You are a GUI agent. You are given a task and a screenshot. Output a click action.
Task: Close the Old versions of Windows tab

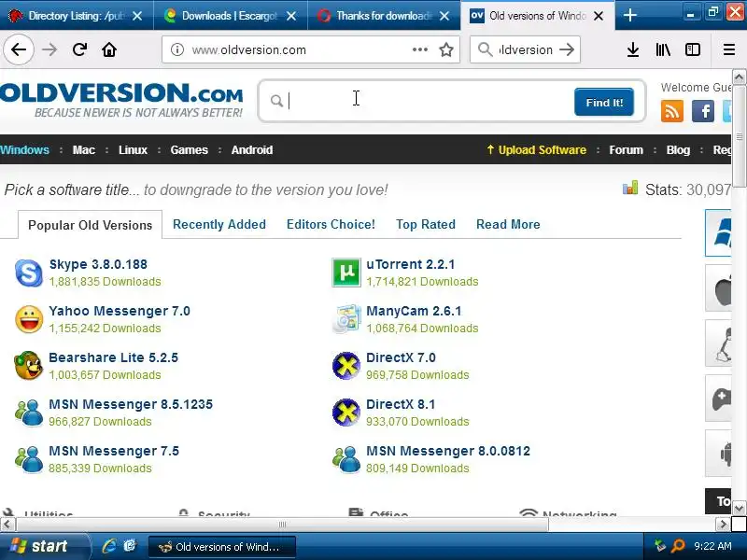[x=599, y=16]
